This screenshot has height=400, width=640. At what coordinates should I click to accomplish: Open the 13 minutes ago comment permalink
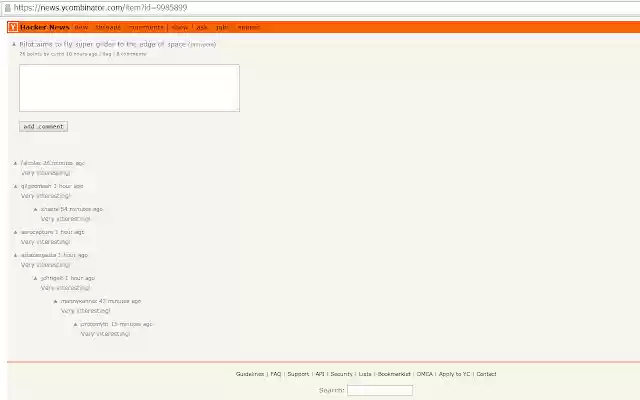131,324
